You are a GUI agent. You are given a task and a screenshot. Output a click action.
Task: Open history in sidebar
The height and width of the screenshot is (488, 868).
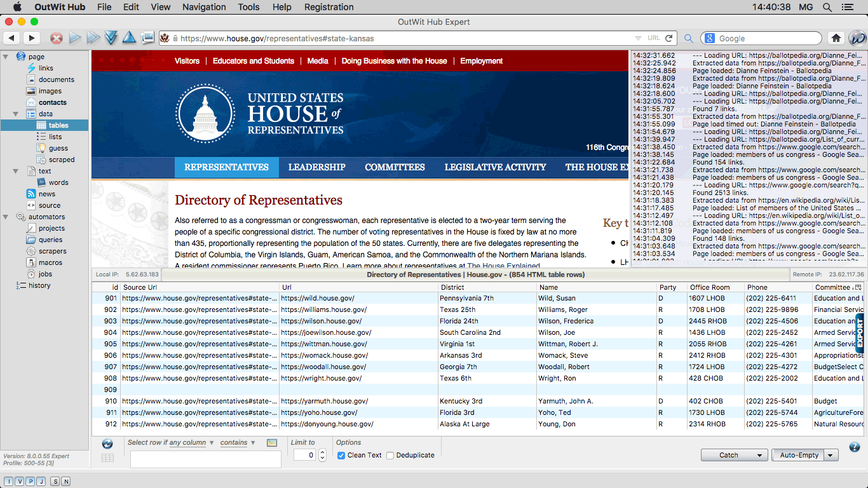point(39,285)
